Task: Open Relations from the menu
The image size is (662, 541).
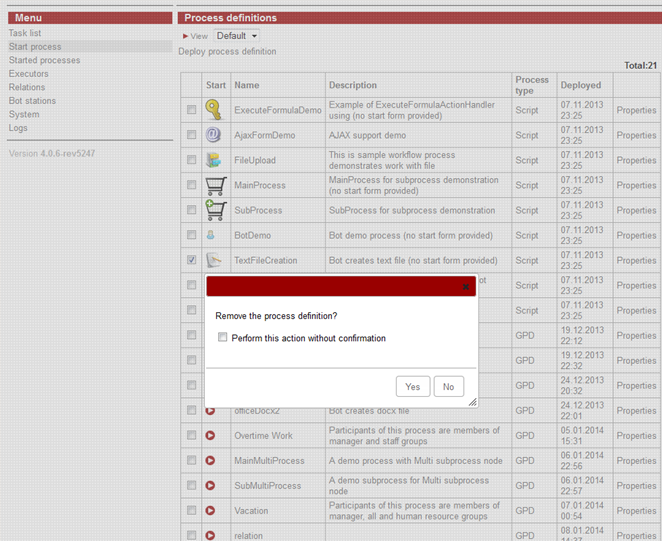Action: coord(27,87)
